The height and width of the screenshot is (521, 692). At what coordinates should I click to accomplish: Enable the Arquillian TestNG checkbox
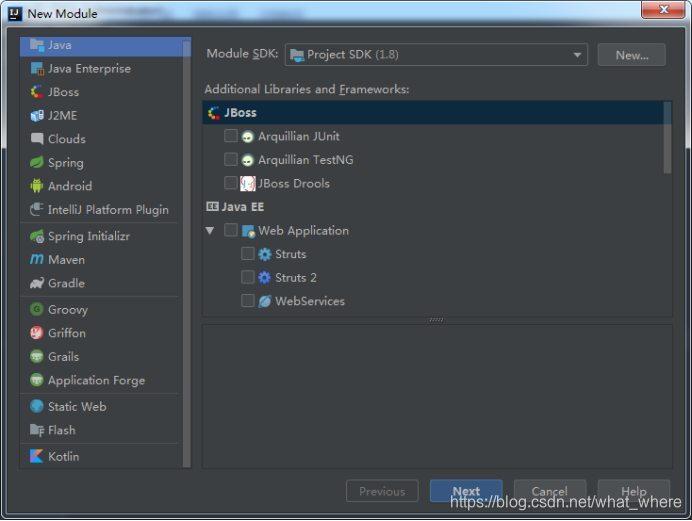point(231,159)
